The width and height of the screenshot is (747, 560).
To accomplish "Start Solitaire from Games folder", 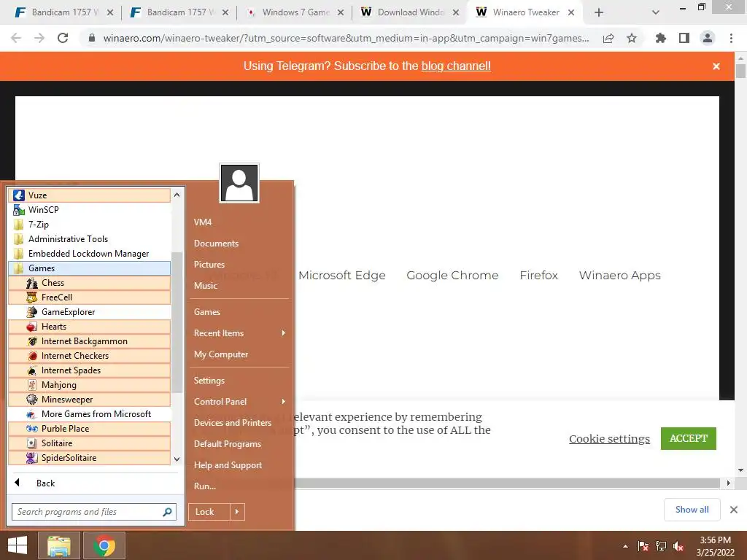I will 89,443.
